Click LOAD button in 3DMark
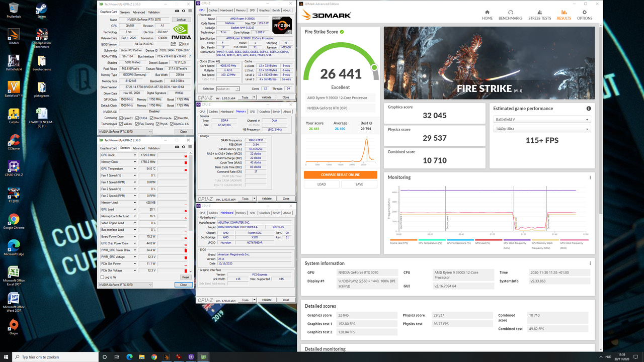 pyautogui.click(x=321, y=184)
